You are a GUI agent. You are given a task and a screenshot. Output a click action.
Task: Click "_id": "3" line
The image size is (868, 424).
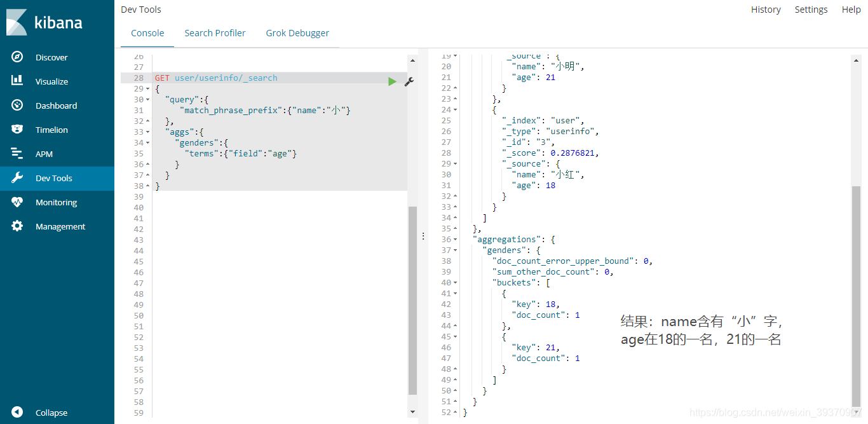pyautogui.click(x=528, y=142)
